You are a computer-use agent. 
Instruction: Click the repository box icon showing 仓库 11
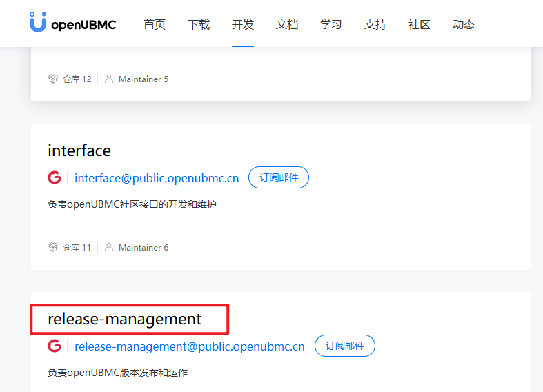pos(53,248)
